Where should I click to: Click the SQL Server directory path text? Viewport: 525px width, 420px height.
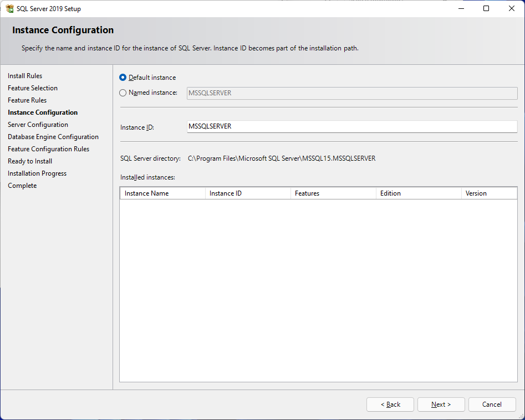click(x=282, y=158)
